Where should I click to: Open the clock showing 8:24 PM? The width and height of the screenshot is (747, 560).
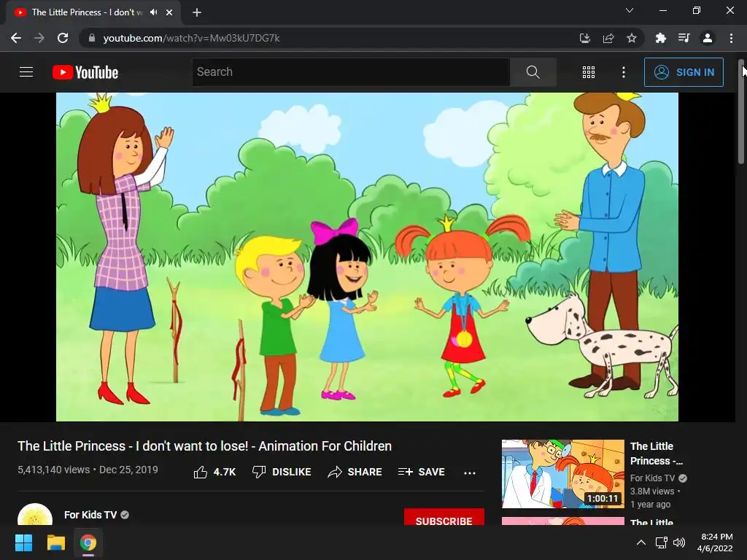point(715,542)
